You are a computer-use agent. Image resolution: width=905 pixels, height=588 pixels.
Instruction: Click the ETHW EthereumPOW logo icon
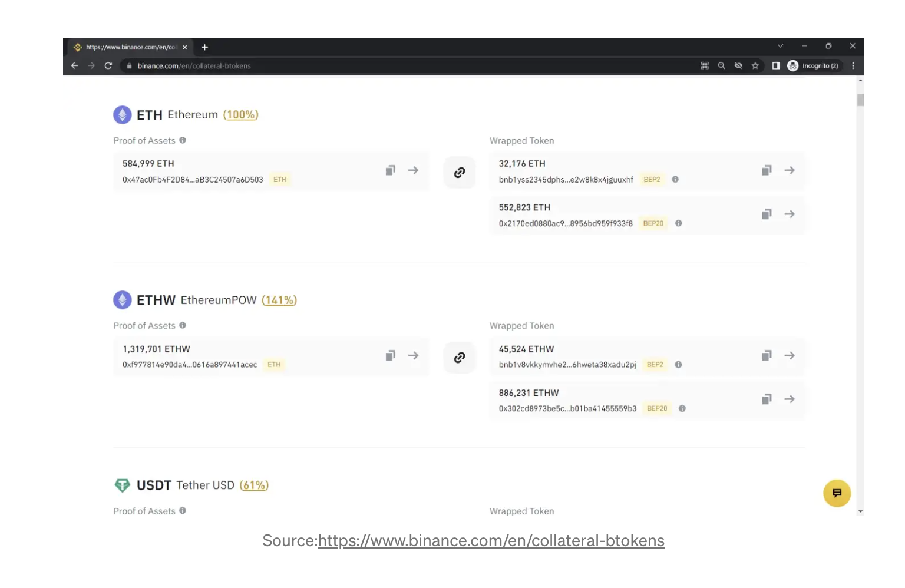click(123, 300)
